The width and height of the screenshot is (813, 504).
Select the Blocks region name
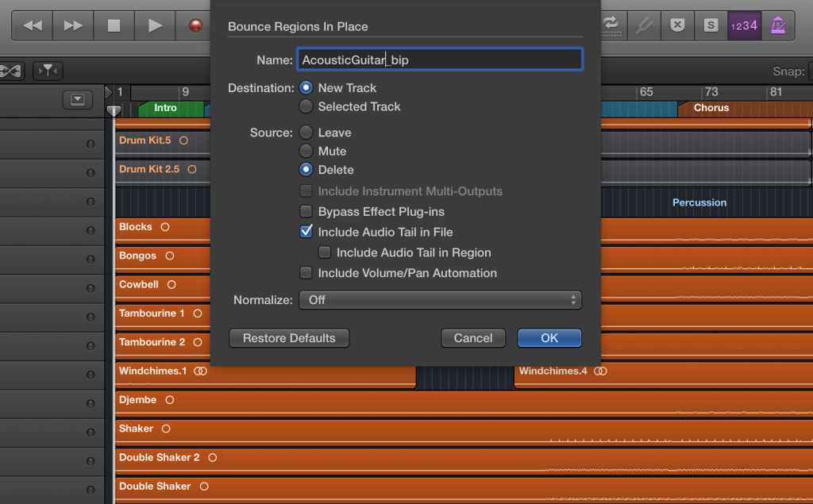(135, 227)
